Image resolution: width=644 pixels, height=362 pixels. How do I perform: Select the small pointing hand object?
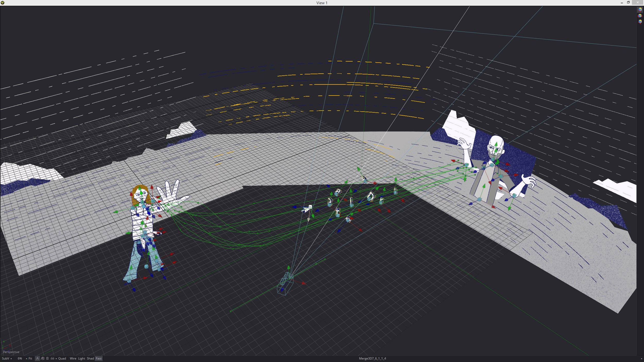[x=307, y=209]
